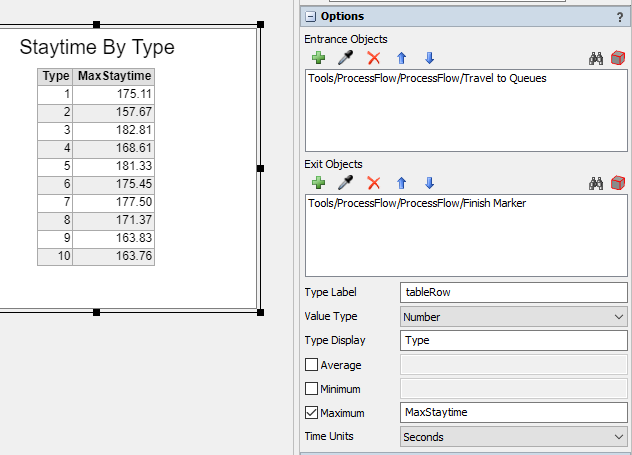Enable the Minimum checkbox
The width and height of the screenshot is (632, 455).
[x=311, y=389]
